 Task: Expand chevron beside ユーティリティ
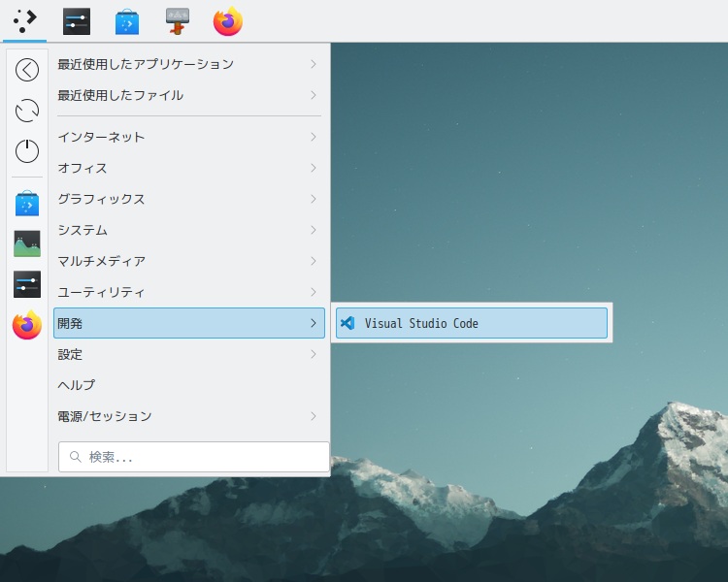pos(314,292)
